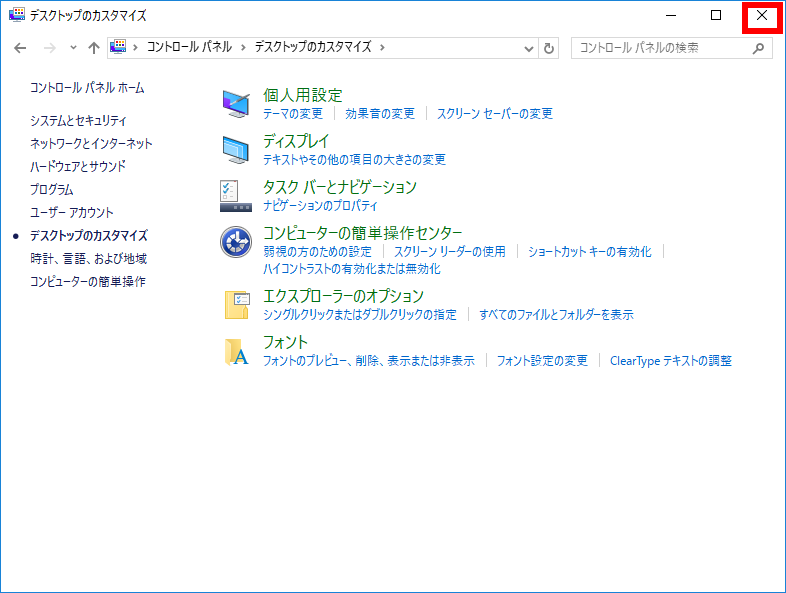
Task: Click 効果音の変更 link
Action: 380,114
